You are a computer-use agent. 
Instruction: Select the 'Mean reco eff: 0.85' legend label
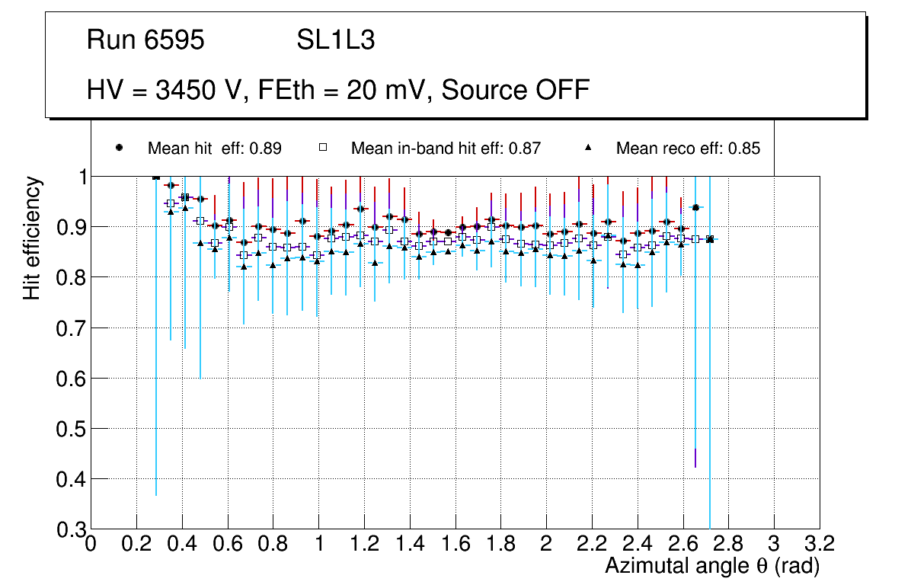(x=688, y=149)
